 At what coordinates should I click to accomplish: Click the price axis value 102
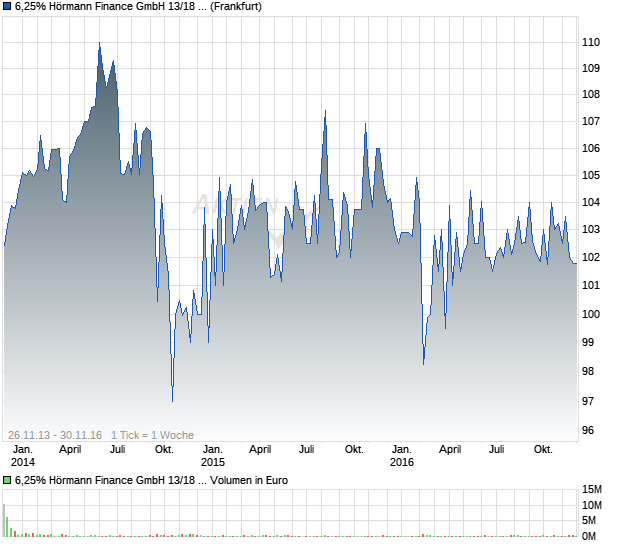click(x=591, y=257)
